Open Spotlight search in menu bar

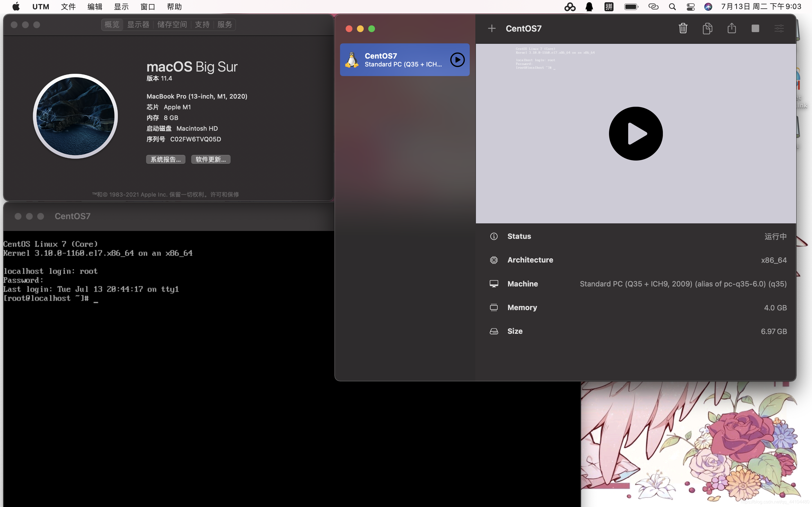click(x=672, y=7)
